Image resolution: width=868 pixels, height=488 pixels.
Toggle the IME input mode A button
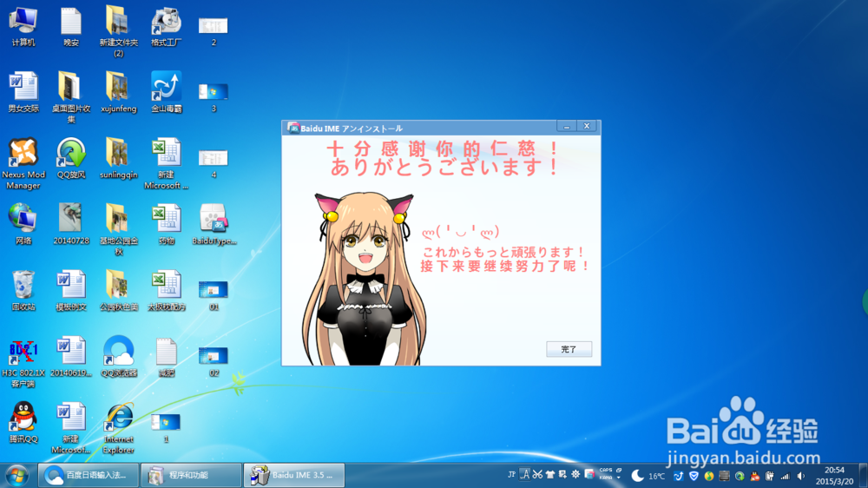pyautogui.click(x=525, y=474)
